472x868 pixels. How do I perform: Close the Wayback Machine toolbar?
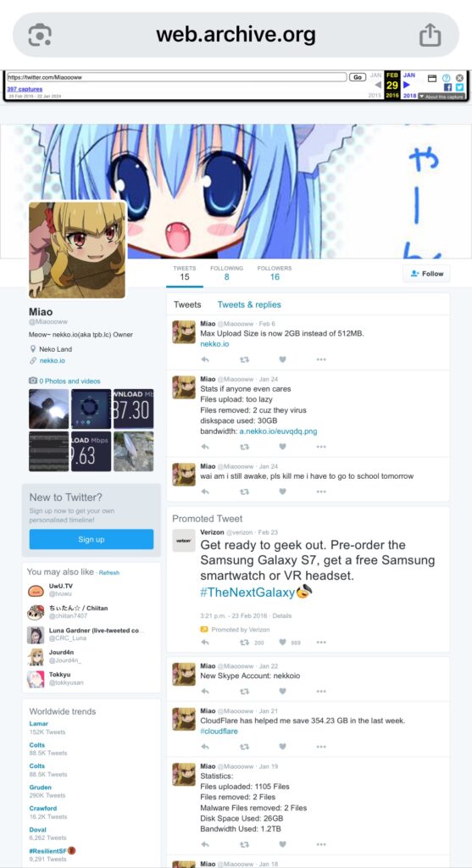(x=459, y=78)
